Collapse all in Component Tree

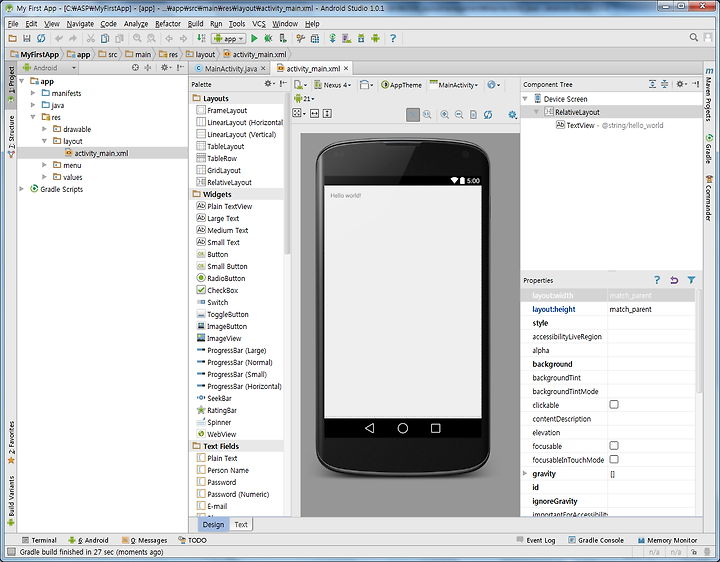point(664,84)
